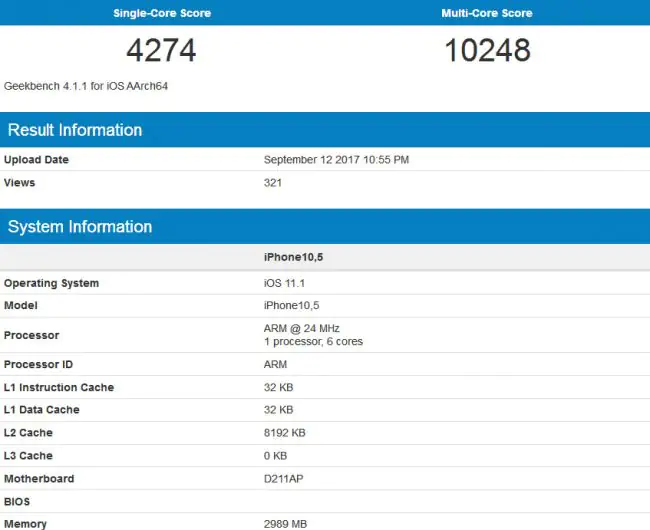
Task: Select the L1 Data Cache 32 KB value
Action: [x=279, y=410]
